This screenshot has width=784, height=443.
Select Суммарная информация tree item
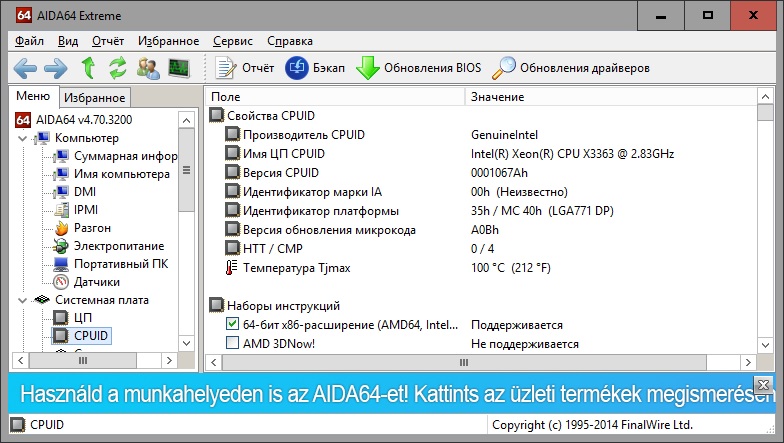pos(116,156)
